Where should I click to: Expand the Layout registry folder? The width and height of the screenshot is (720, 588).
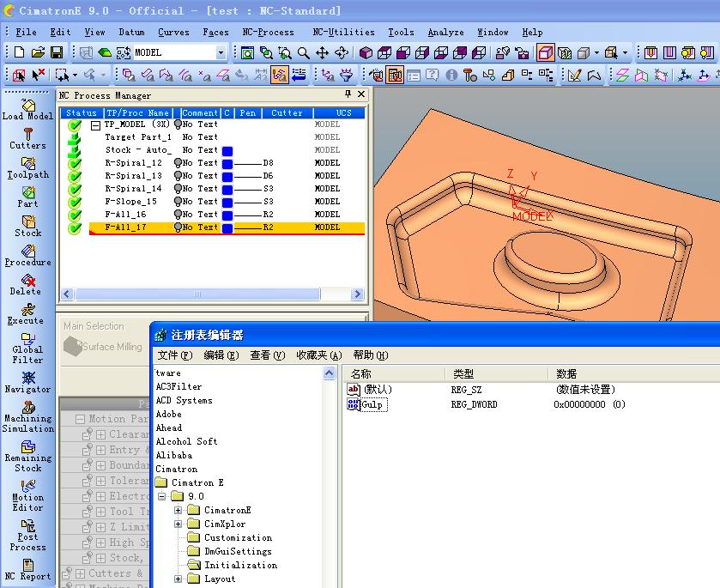178,579
